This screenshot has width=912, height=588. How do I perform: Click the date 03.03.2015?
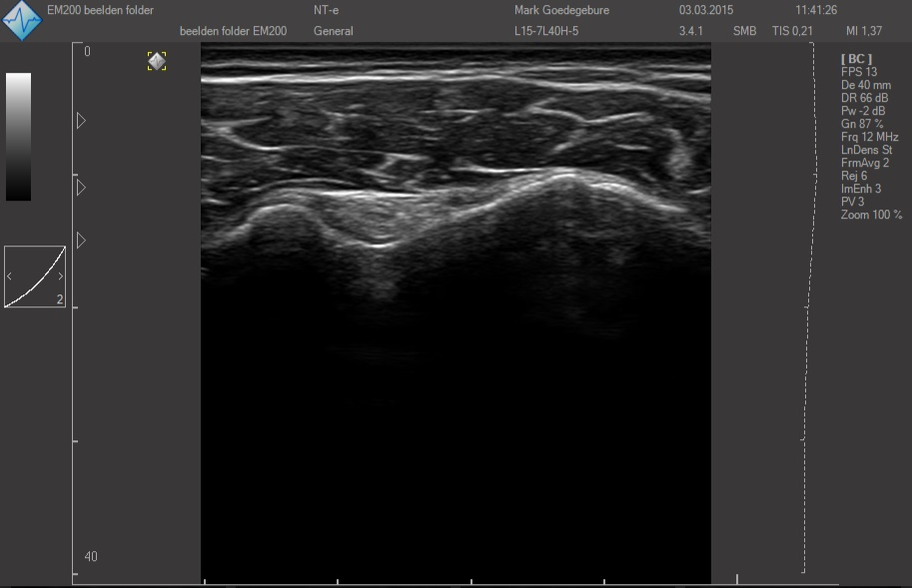click(x=706, y=10)
